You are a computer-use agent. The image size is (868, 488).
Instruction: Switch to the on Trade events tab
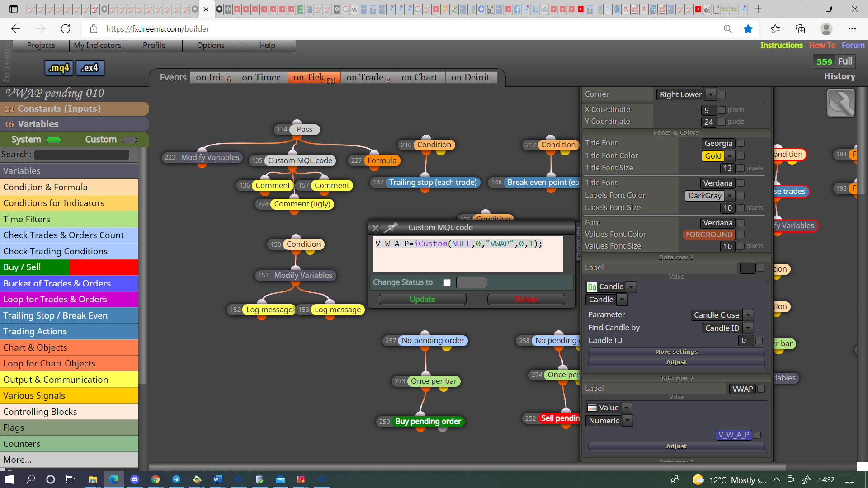click(368, 78)
